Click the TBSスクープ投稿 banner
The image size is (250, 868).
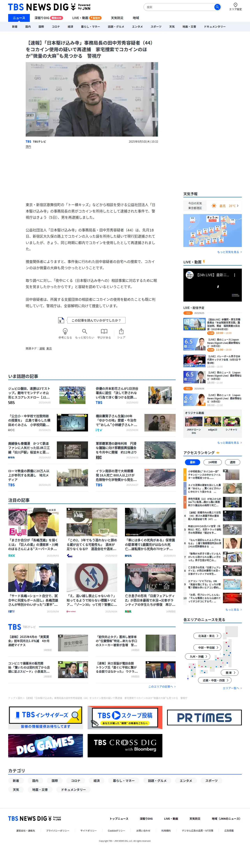point(125,718)
